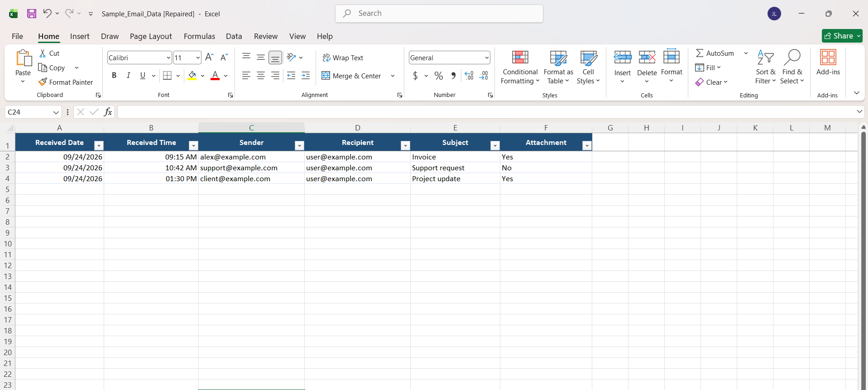Toggle Wrap Text on the cell
The image size is (868, 390).
click(x=343, y=58)
